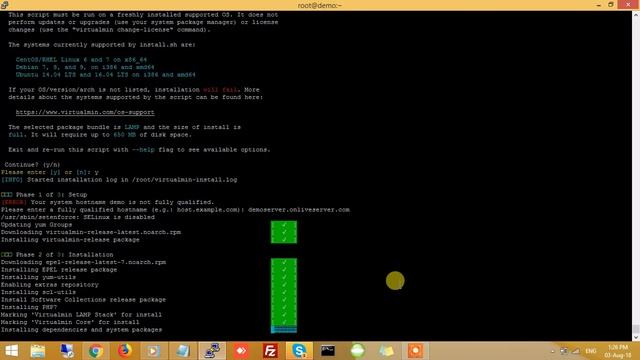640x360 pixels.
Task: Click the blue progress bar under green checkmarks
Action: coord(284,329)
